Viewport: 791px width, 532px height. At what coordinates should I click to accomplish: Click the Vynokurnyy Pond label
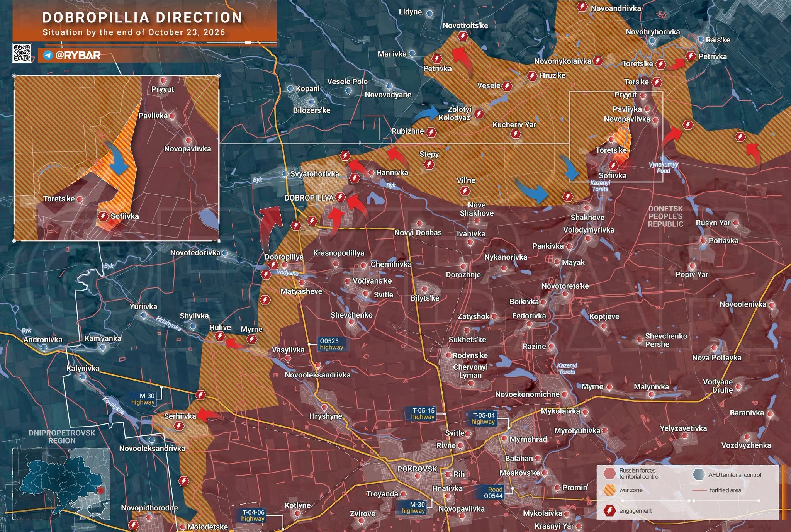click(x=664, y=168)
